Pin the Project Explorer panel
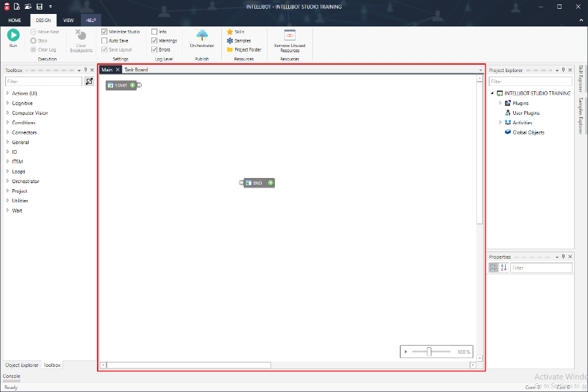 coord(563,70)
